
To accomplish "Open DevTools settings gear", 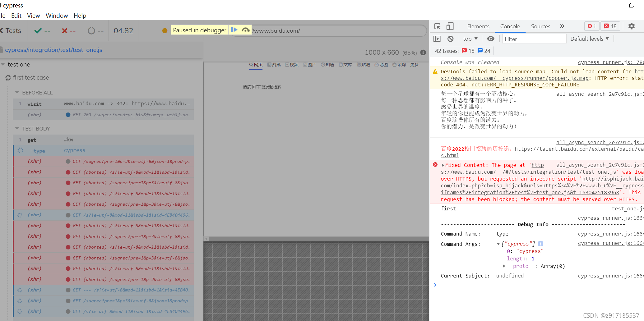I will [631, 26].
